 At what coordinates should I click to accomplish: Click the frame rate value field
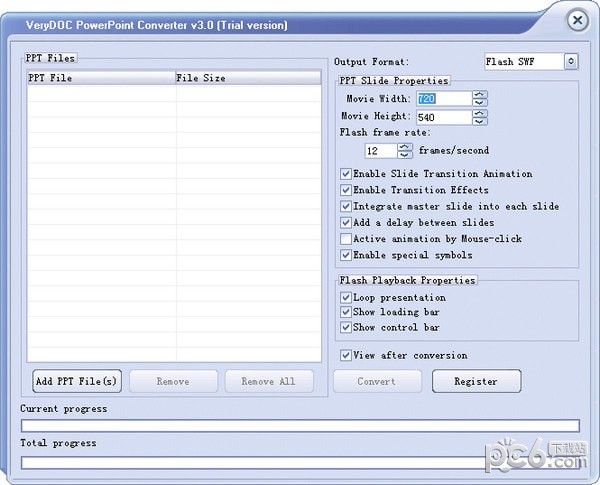point(380,151)
